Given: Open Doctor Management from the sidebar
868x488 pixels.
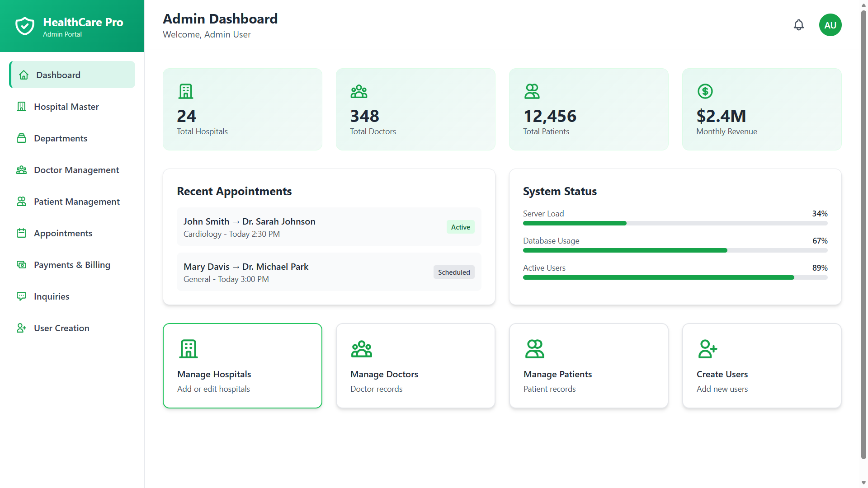Looking at the screenshot, I should pos(76,170).
